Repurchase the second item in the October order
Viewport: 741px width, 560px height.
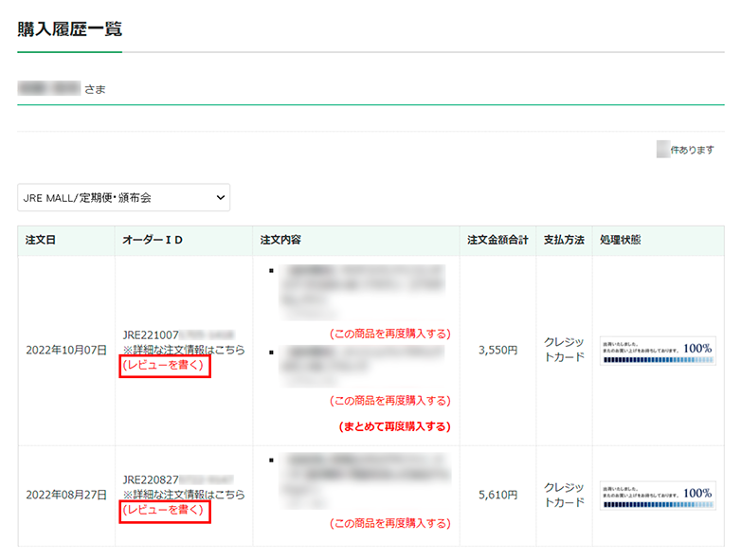coord(389,400)
